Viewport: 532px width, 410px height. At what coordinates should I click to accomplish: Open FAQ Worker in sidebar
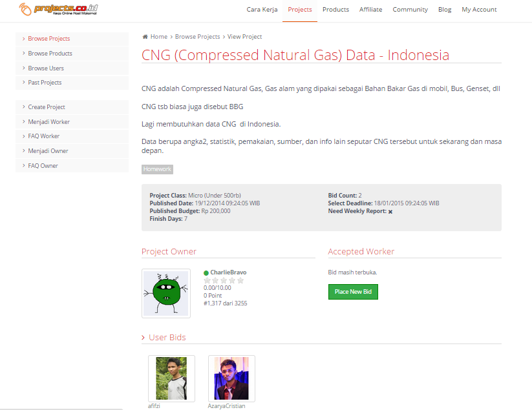coord(72,136)
